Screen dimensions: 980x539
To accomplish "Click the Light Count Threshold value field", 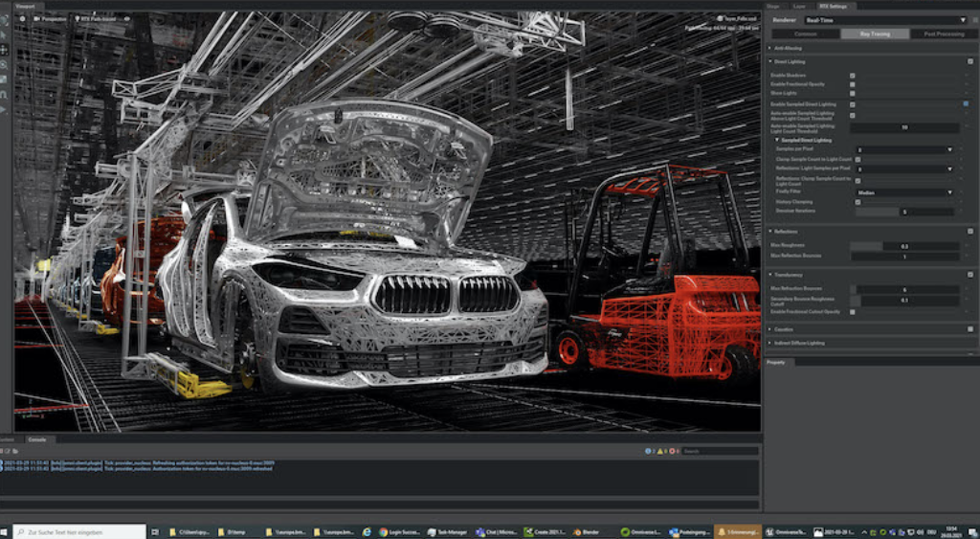I will click(904, 127).
